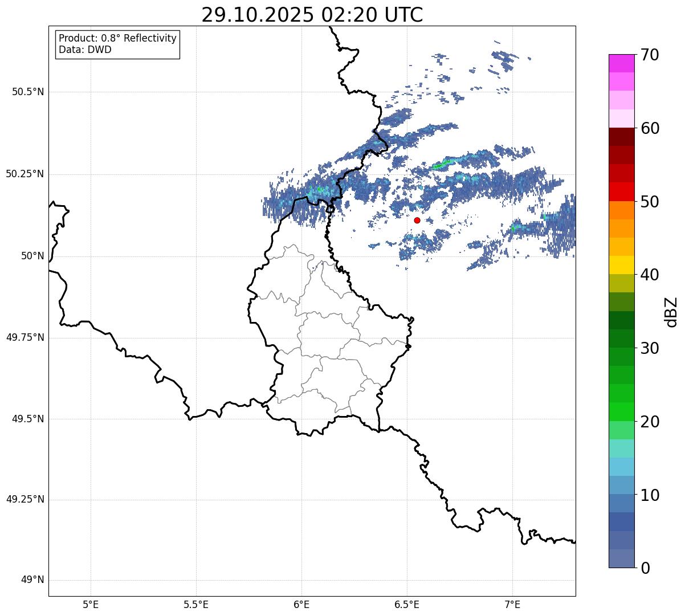Image resolution: width=685 pixels, height=616 pixels.
Task: Click the longitude label "7°E"
Action: [512, 604]
